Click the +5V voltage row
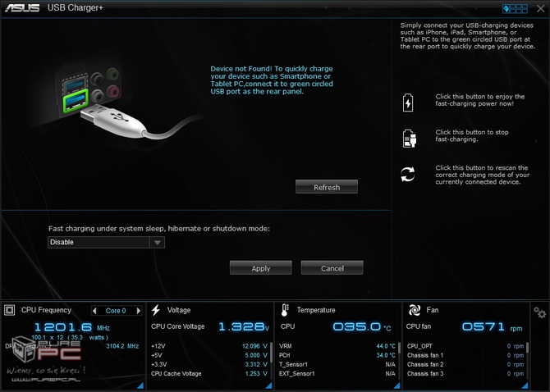The height and width of the screenshot is (392, 550). click(209, 355)
